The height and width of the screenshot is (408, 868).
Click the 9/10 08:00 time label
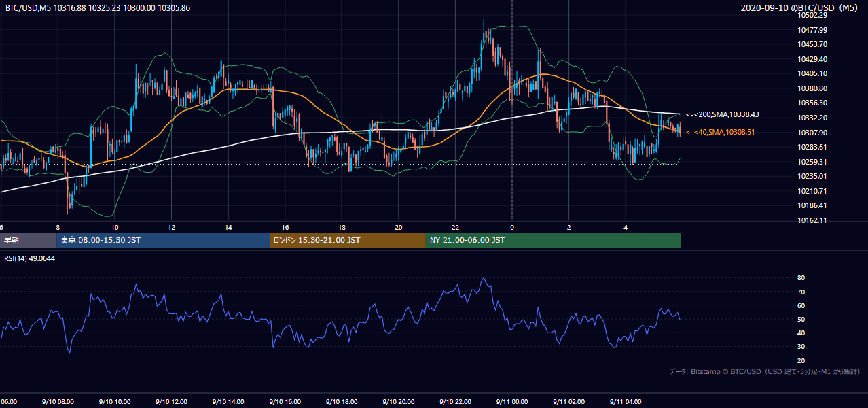58,402
